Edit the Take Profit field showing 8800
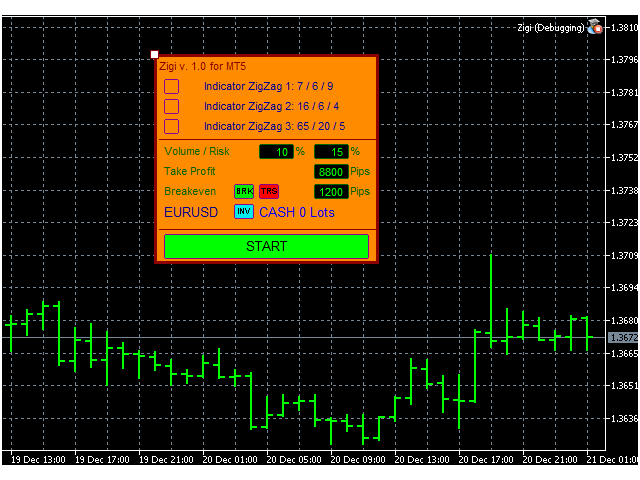Screen dimensions: 640x480 (x=331, y=172)
